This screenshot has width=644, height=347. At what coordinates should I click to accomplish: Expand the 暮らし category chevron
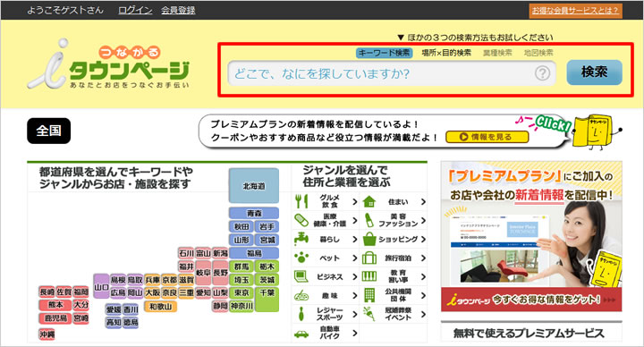[355, 239]
